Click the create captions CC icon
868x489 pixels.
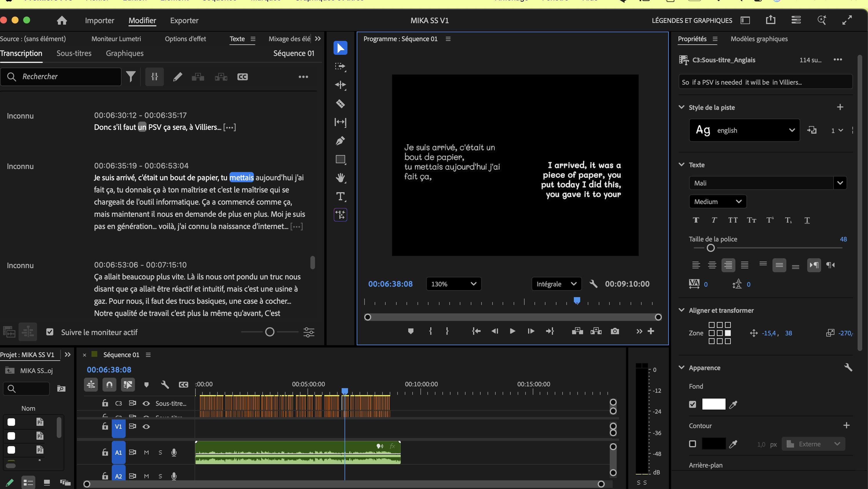[x=242, y=77]
